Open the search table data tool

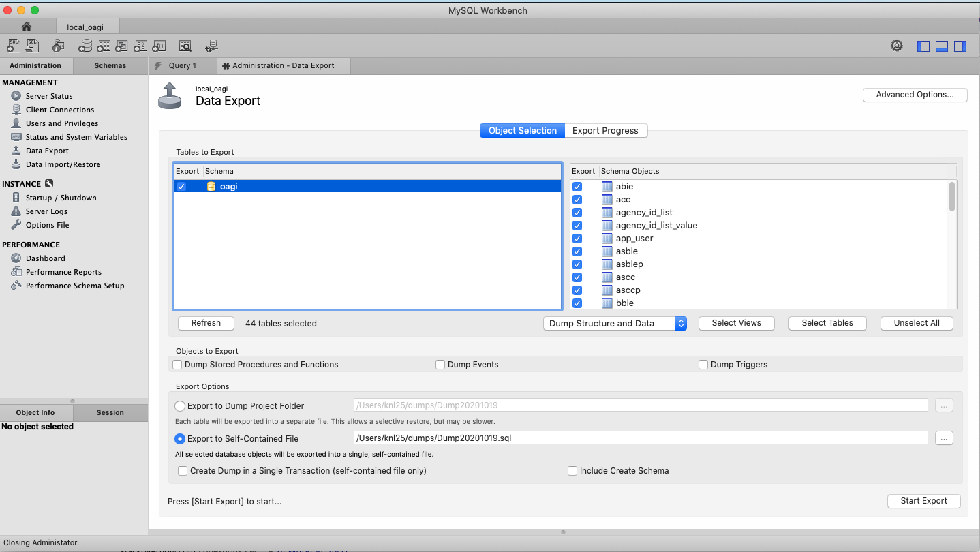pos(185,46)
